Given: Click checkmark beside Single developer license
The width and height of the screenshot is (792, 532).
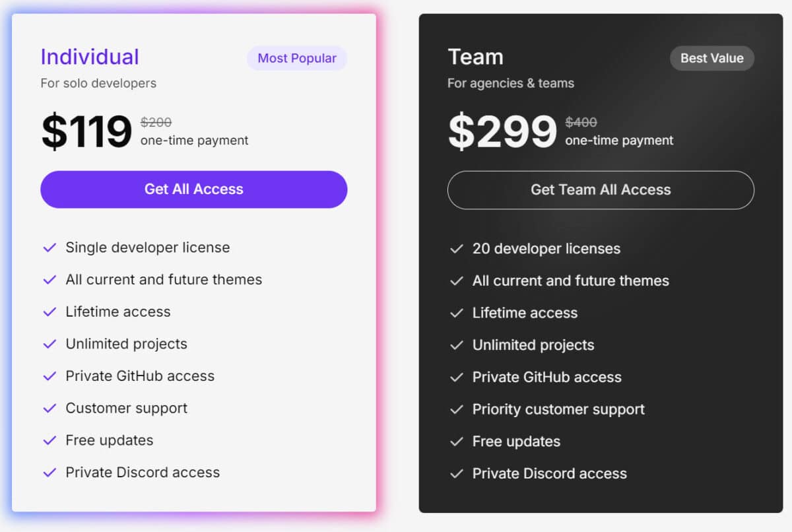Looking at the screenshot, I should pos(49,248).
